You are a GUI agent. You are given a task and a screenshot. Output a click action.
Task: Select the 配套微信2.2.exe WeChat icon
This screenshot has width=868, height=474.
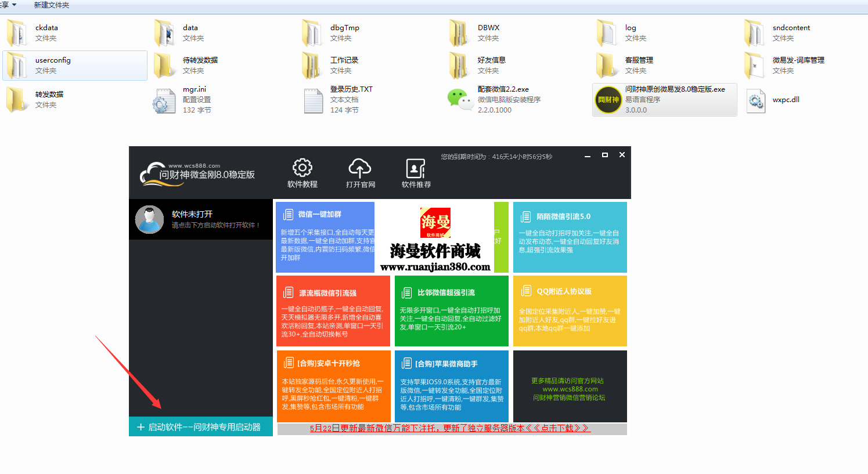click(x=460, y=99)
